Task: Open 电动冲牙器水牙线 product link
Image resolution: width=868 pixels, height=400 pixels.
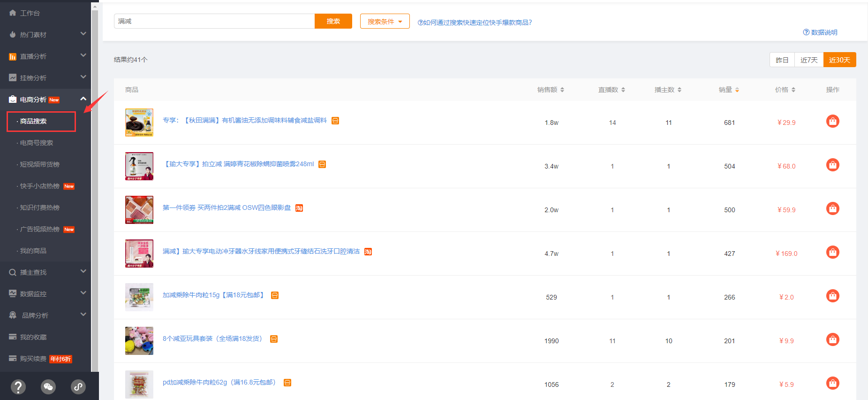Action: click(x=261, y=252)
